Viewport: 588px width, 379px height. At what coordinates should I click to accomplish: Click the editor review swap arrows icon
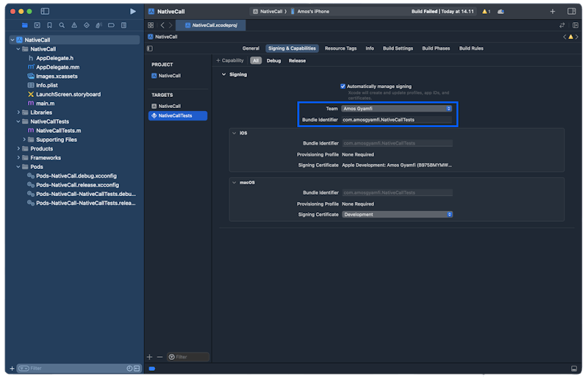(x=562, y=25)
